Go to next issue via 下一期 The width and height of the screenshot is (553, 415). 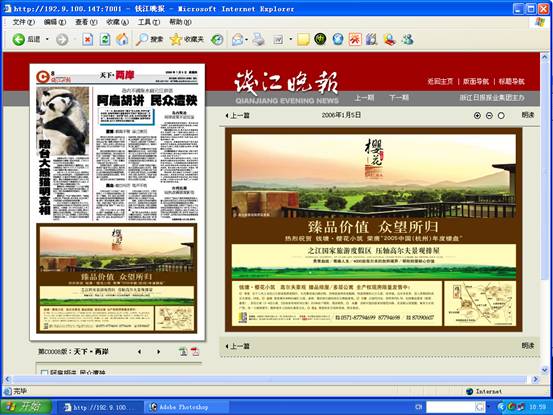[x=399, y=97]
